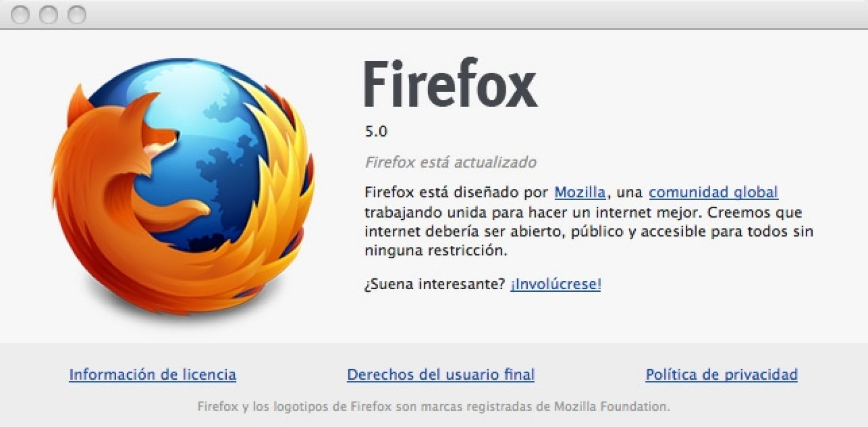The image size is (868, 427).
Task: Zoom the About Firefox window
Action: [76, 15]
